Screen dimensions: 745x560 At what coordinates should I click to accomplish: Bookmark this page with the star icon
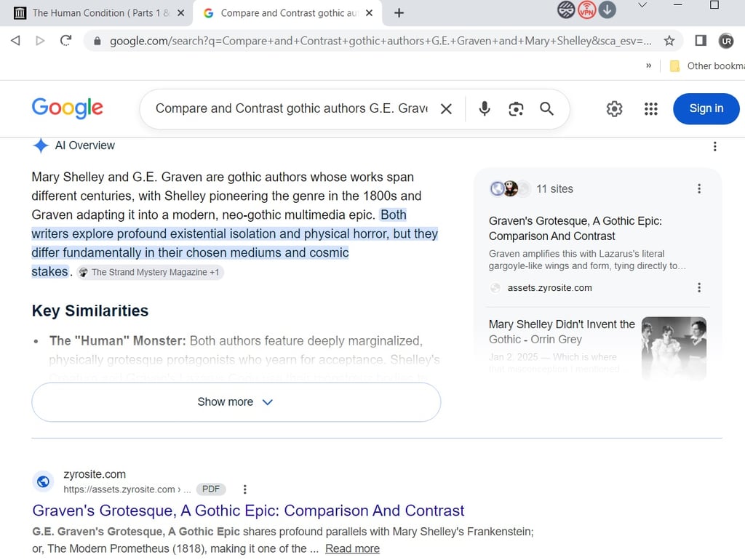click(x=669, y=41)
